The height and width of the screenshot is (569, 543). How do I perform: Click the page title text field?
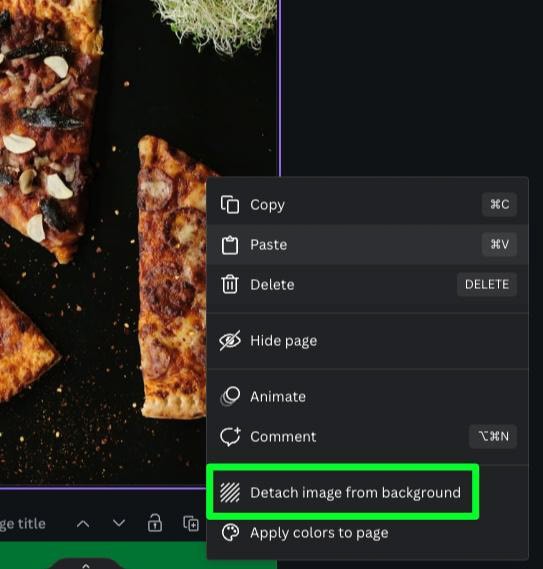23,524
